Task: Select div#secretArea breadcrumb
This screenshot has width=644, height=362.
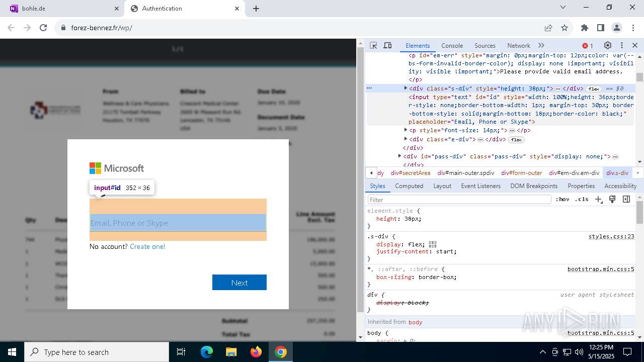Action: [x=411, y=173]
